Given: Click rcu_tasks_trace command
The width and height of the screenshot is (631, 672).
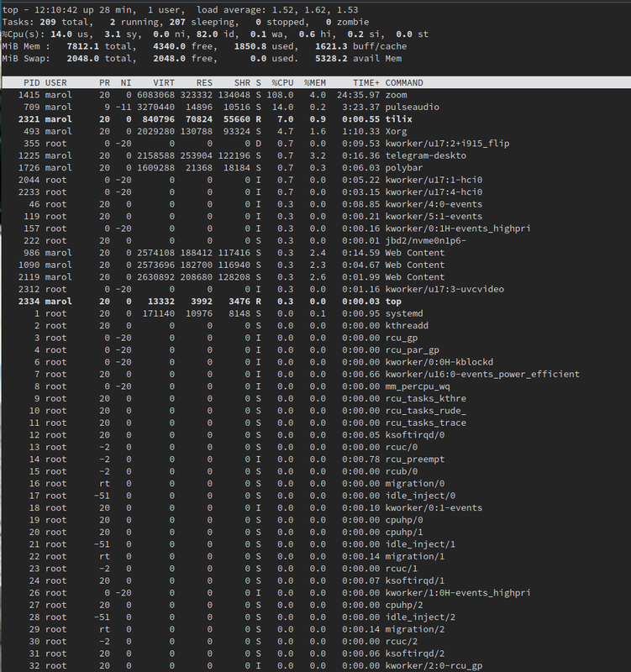Looking at the screenshot, I should point(425,423).
